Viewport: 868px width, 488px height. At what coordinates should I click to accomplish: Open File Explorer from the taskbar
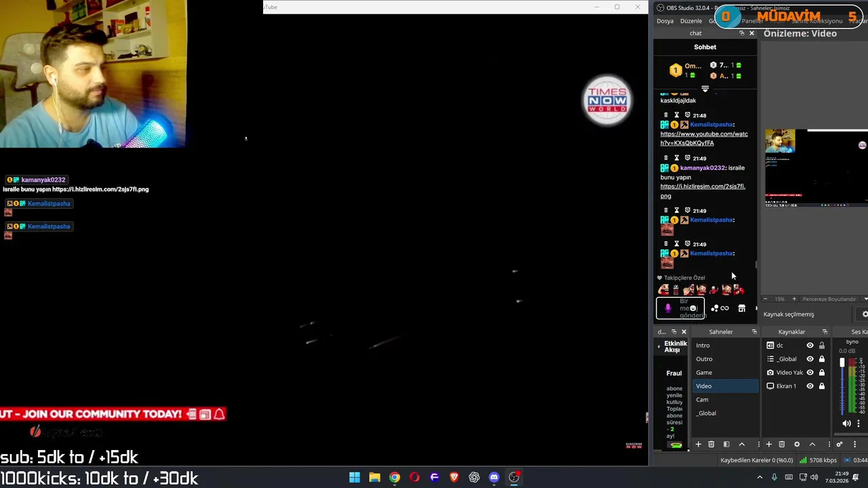(x=374, y=477)
